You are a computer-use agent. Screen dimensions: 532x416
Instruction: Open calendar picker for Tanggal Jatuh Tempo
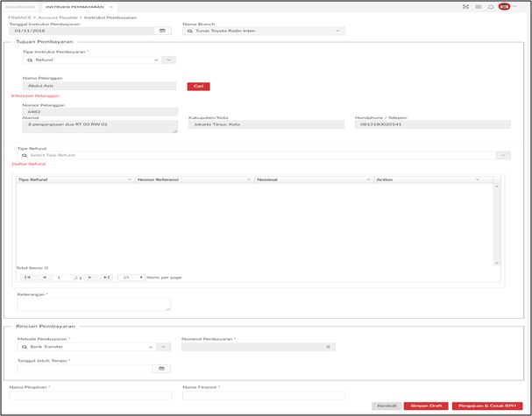tap(161, 369)
